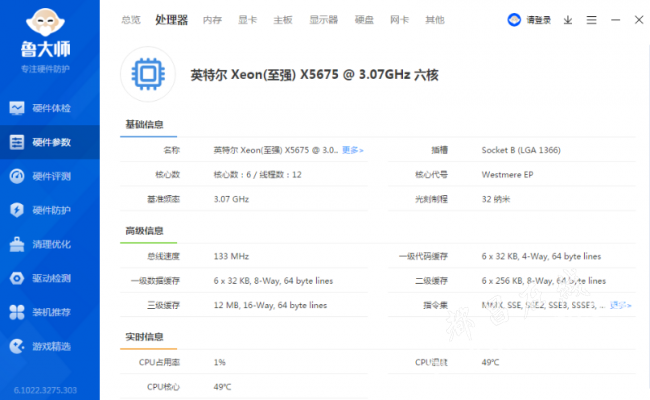Click the download arrow icon
Screen dimensions: 650x400
pyautogui.click(x=568, y=20)
